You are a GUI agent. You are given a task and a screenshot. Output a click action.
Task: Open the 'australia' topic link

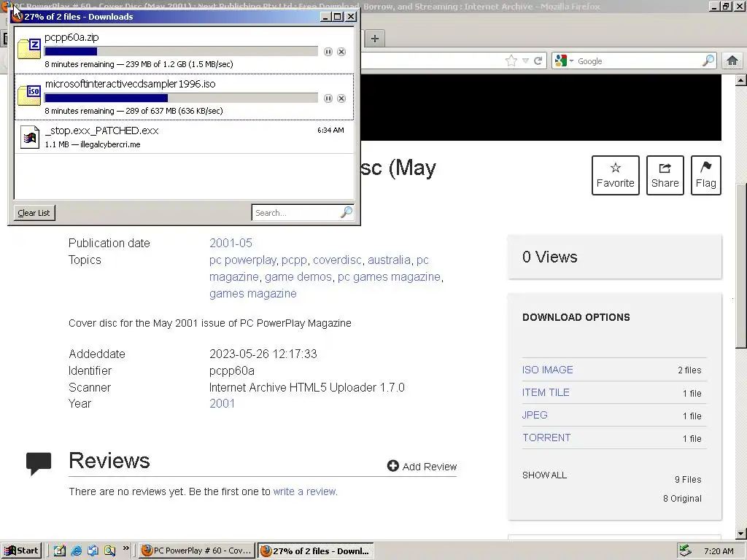click(x=390, y=260)
